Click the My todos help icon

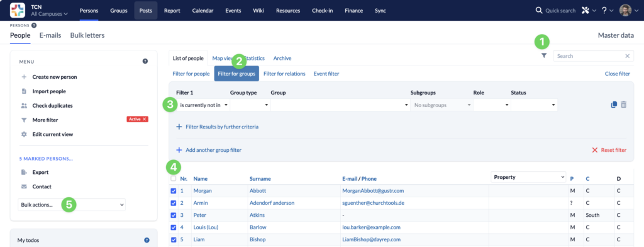(147, 240)
